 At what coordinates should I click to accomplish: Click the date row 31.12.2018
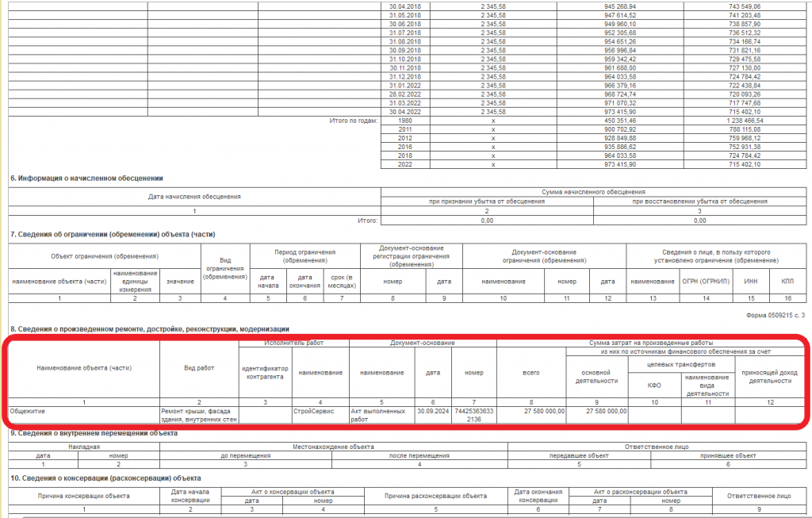click(x=405, y=77)
